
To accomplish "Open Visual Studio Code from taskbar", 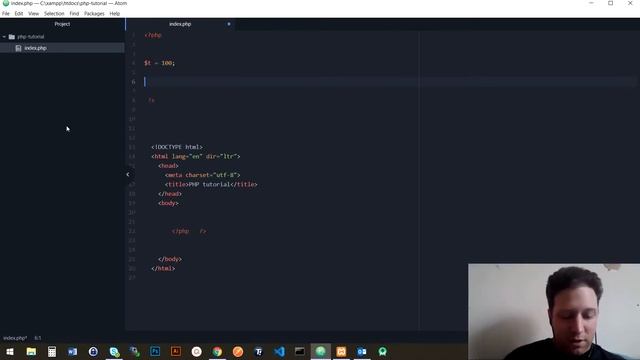I will [279, 351].
